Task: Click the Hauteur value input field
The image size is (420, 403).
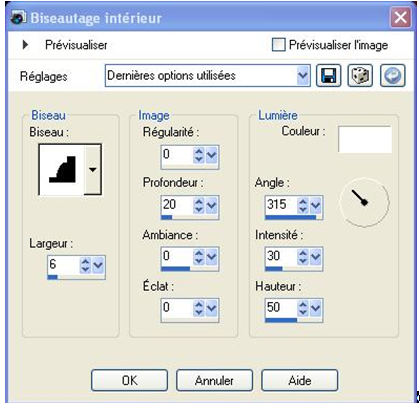Action: pos(281,307)
